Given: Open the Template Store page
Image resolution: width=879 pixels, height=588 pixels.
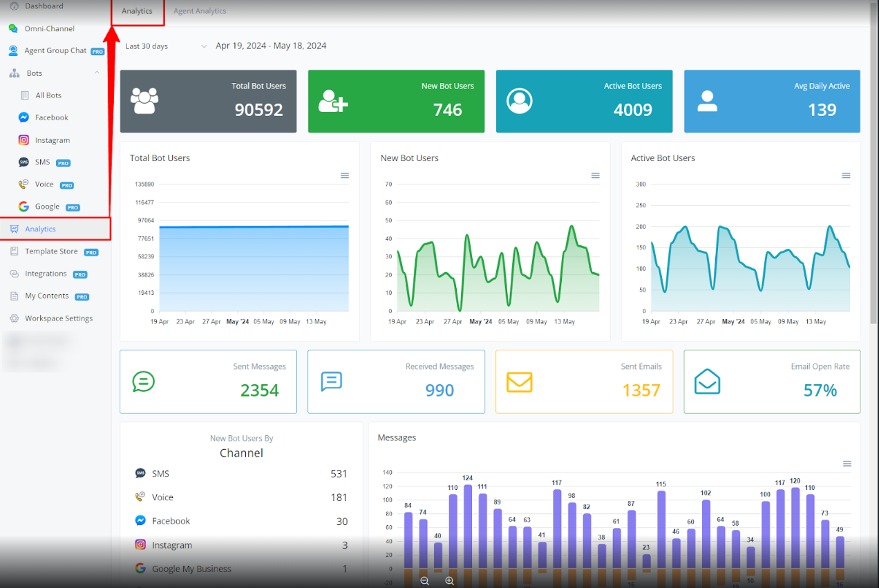Looking at the screenshot, I should click(x=51, y=252).
